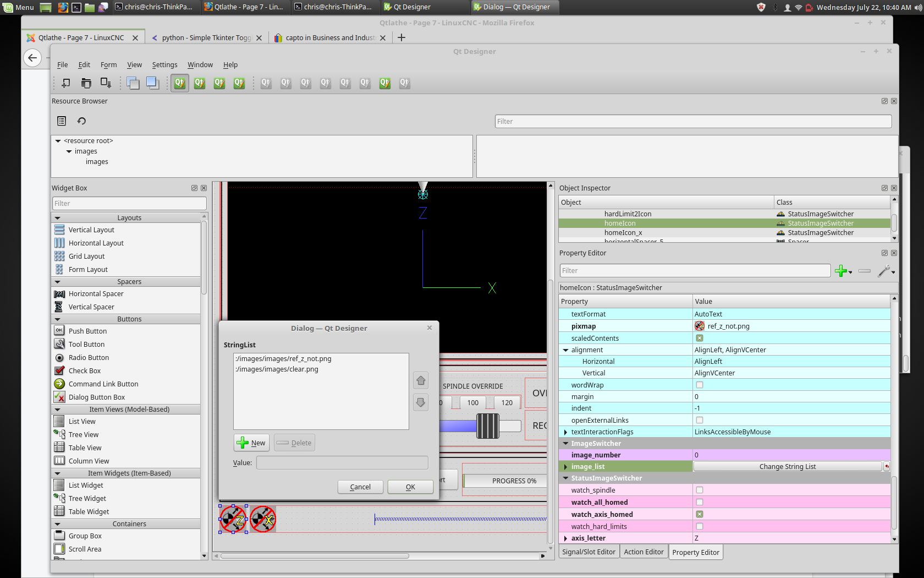The height and width of the screenshot is (578, 924).
Task: Toggle the scaledContents checkbox for homeIcon
Action: coord(699,337)
